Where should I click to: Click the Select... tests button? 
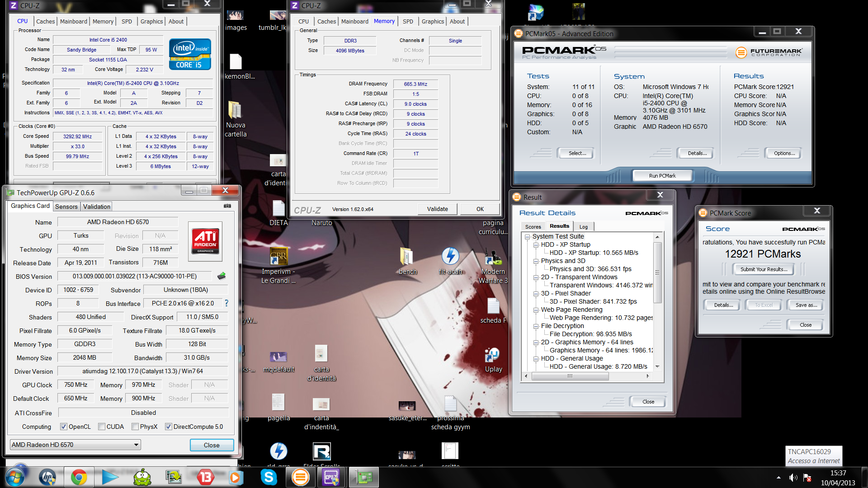click(577, 153)
